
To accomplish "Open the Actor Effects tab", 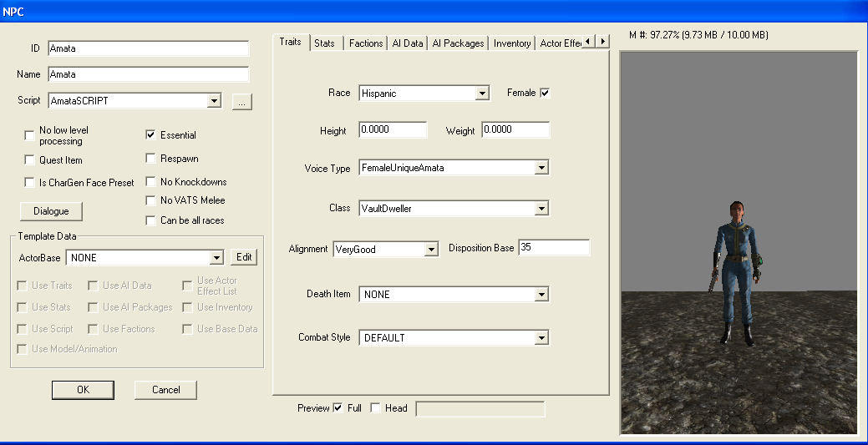I will tap(561, 43).
